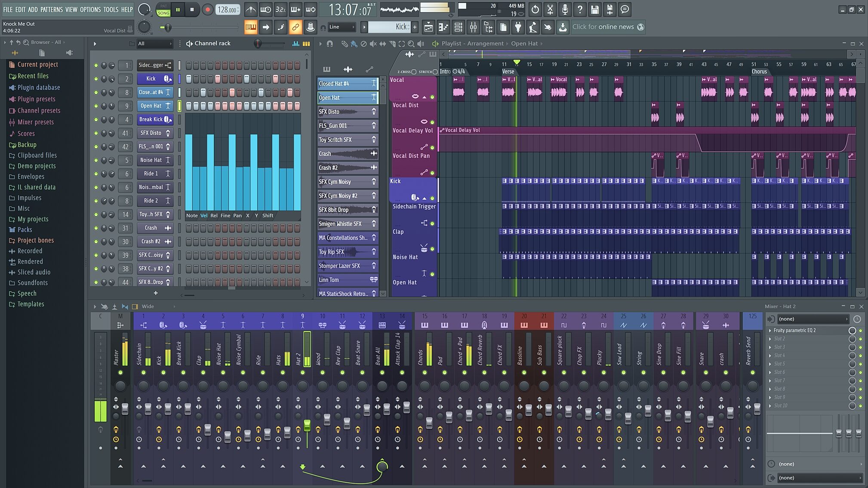The image size is (868, 488).
Task: Click the Options menu in menu bar
Action: (90, 9)
